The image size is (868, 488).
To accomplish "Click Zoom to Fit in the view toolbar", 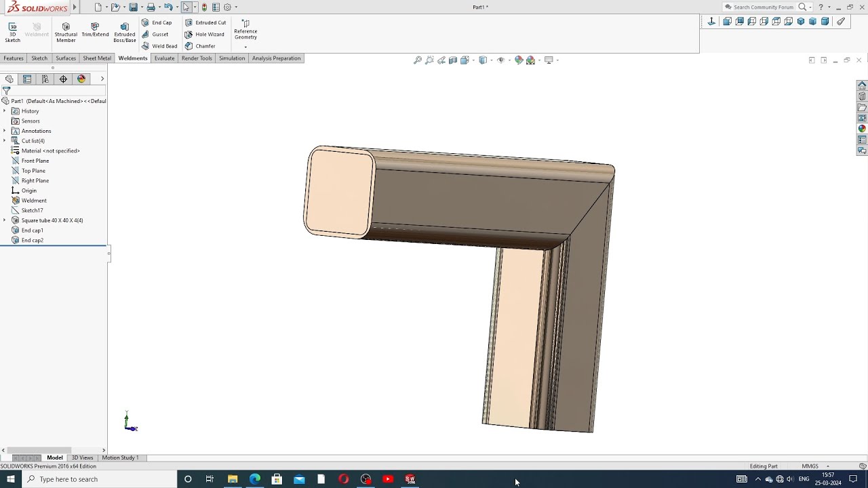I will tap(418, 60).
